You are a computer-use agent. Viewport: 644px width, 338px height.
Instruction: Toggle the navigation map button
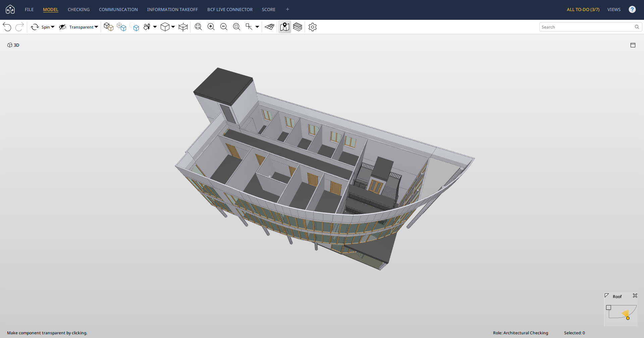(x=285, y=27)
